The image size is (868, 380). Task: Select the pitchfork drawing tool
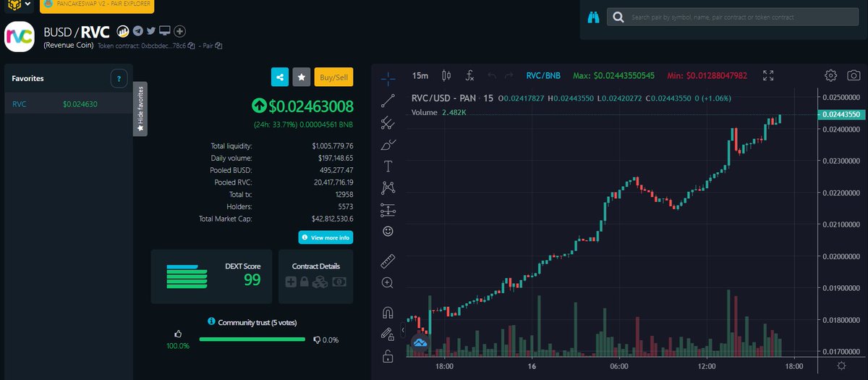click(x=388, y=122)
